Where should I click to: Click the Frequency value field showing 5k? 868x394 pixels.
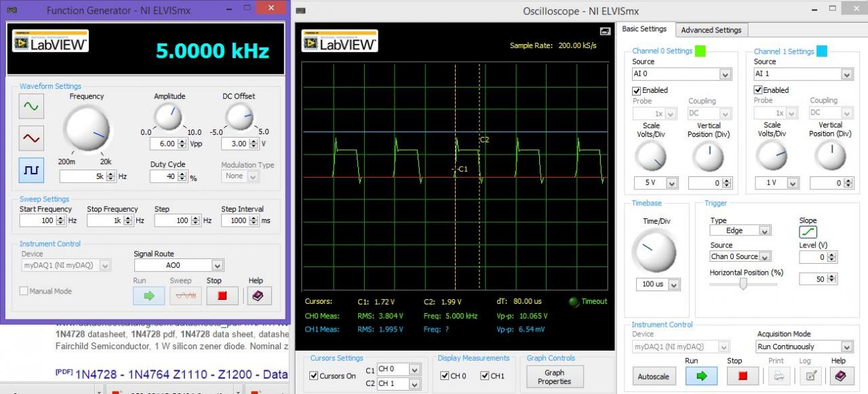coord(83,176)
